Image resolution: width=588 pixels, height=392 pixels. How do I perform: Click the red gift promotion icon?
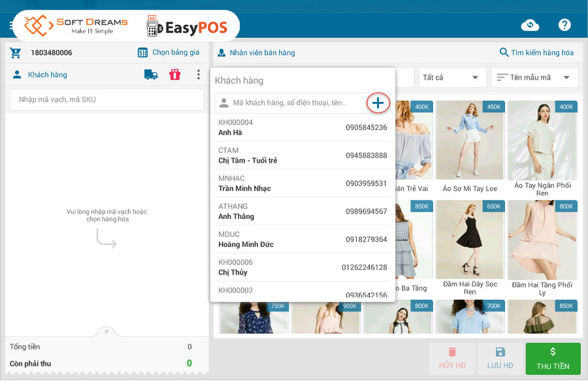[x=174, y=75]
